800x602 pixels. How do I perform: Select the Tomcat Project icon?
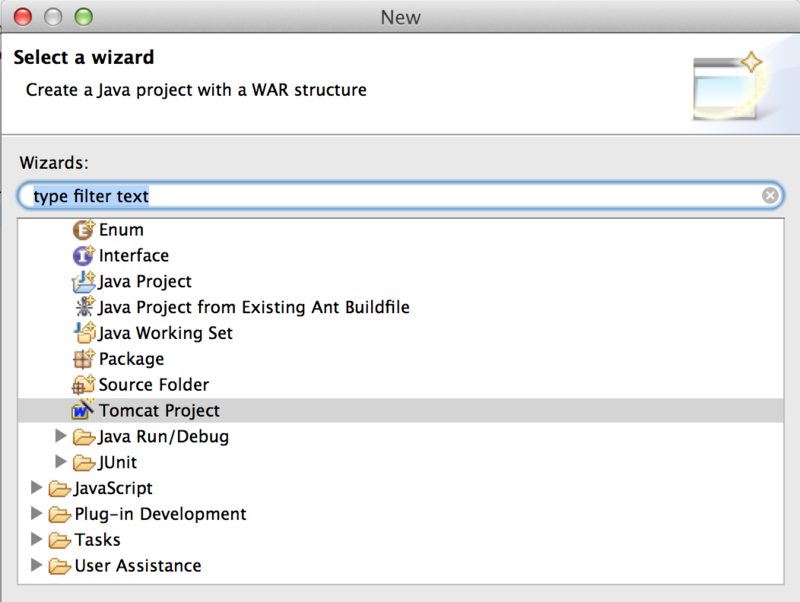[x=83, y=411]
